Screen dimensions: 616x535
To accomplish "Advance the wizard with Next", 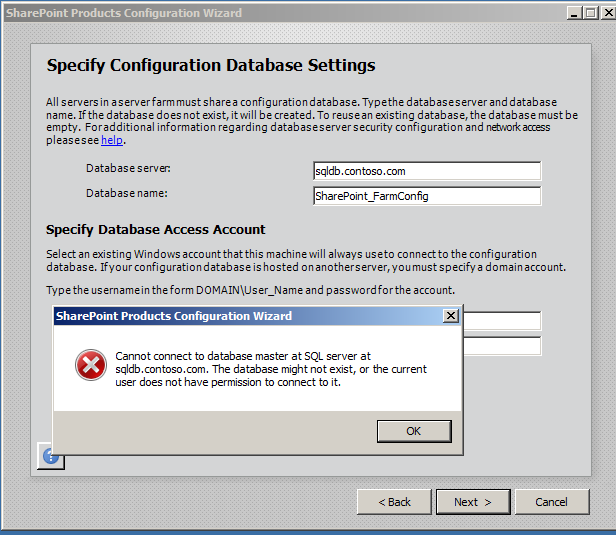I will 473,502.
